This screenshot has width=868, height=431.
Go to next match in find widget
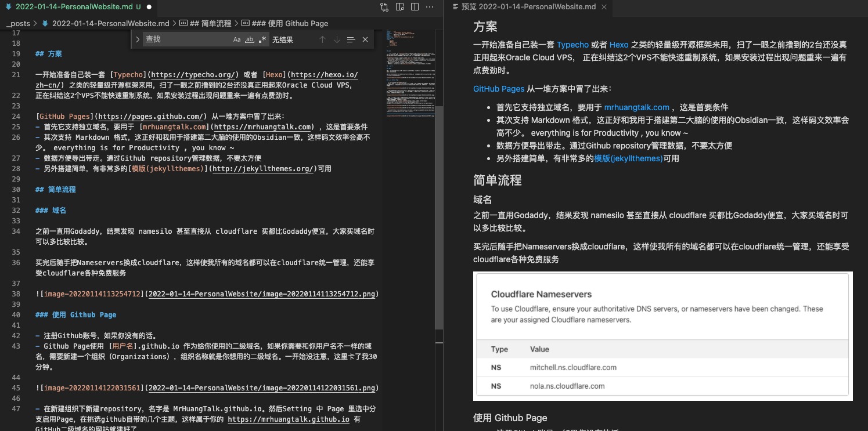click(337, 39)
